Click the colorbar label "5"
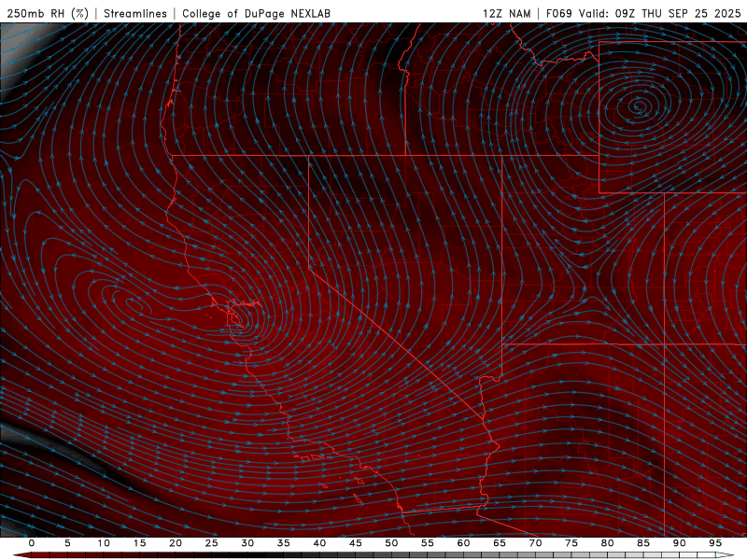The height and width of the screenshot is (560, 747). coord(67,543)
